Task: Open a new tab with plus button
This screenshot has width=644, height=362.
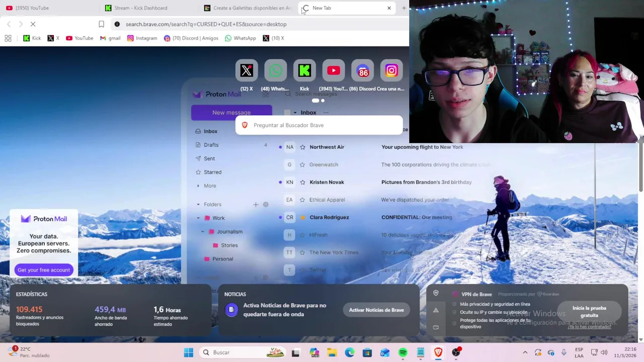Action: click(x=404, y=8)
